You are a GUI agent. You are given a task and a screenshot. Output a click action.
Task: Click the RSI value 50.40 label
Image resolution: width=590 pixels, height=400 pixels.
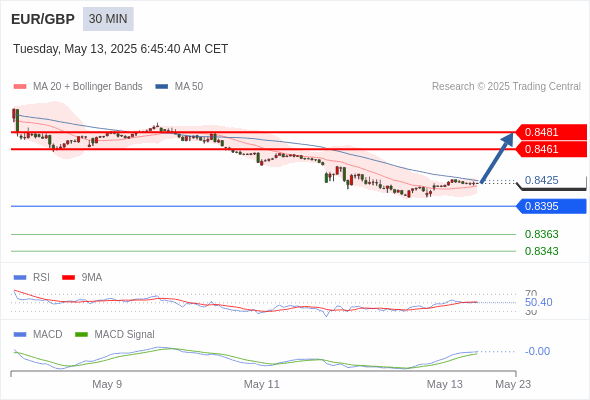(538, 302)
